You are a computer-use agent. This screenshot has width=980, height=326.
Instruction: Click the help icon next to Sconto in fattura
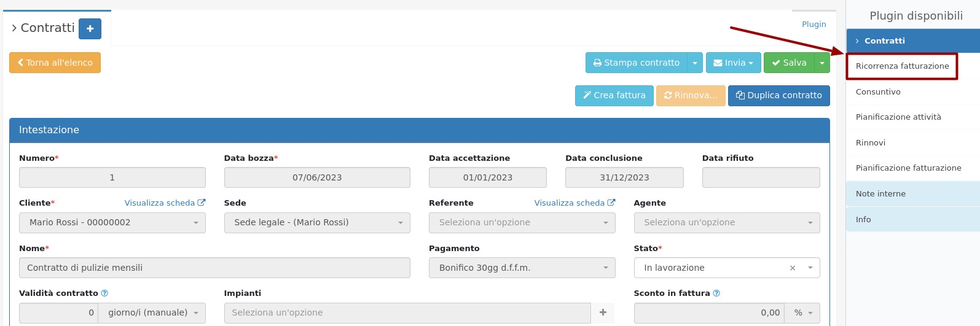716,293
